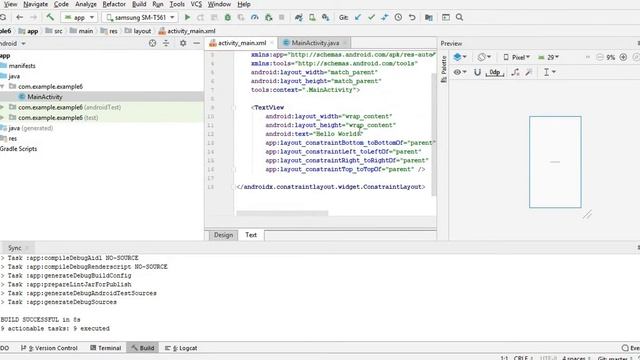Start debugging with the bug icon
Image resolution: width=640 pixels, height=360 pixels.
coord(228,17)
